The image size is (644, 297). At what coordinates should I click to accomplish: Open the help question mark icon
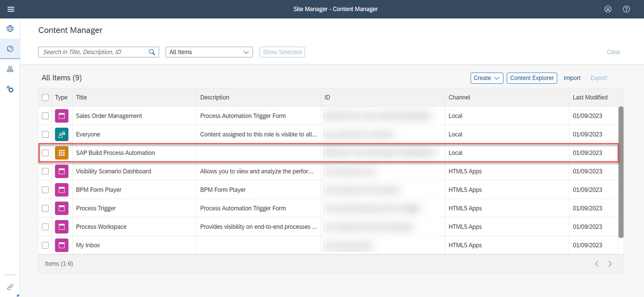pos(626,9)
